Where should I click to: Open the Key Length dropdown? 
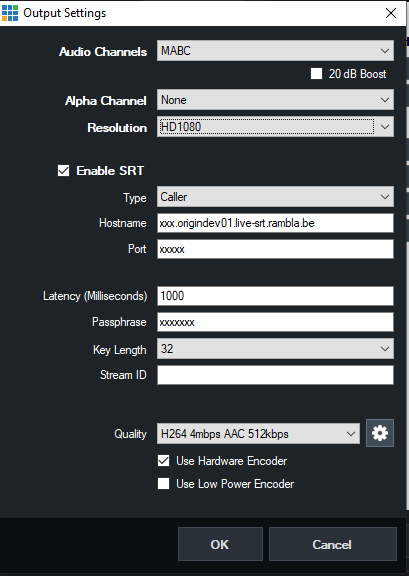(x=275, y=349)
